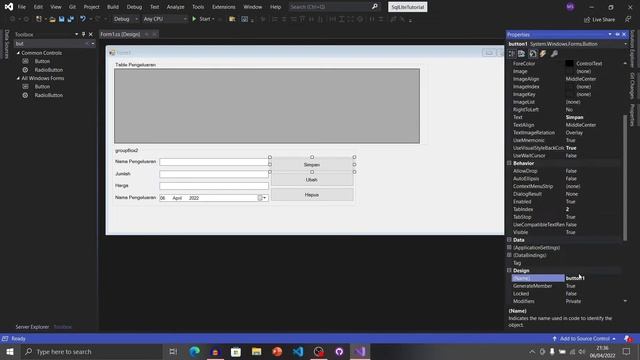Click ForeColor black color swatch

[569, 64]
